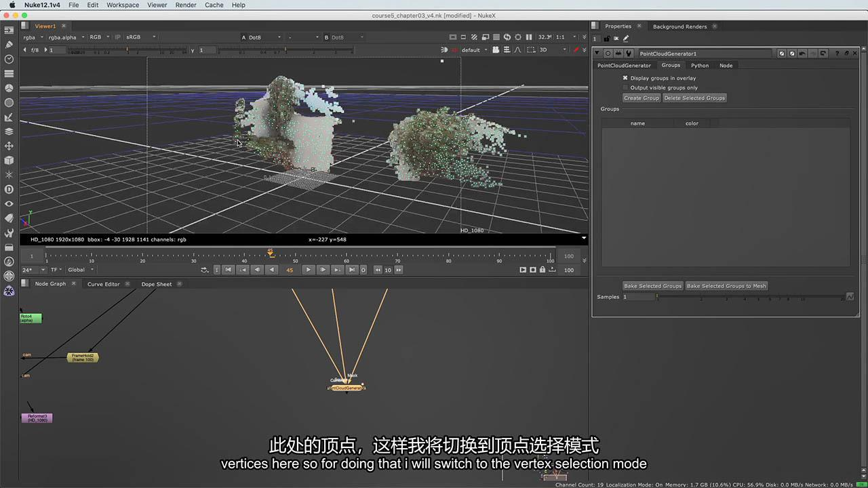Click Bake Selected Groups to Mesh button
The image size is (868, 488).
point(726,286)
